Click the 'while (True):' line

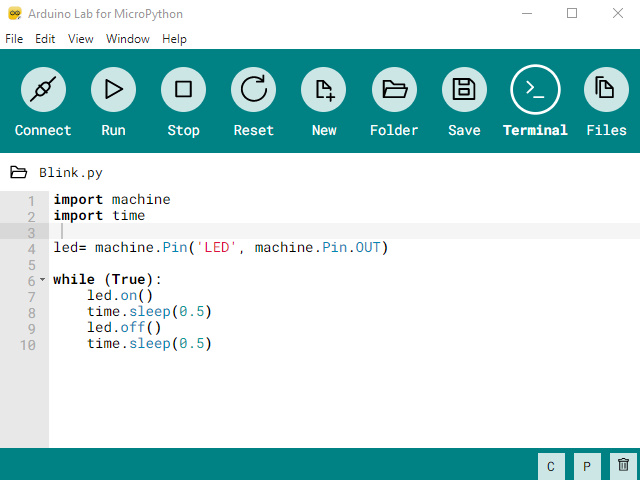pyautogui.click(x=107, y=280)
